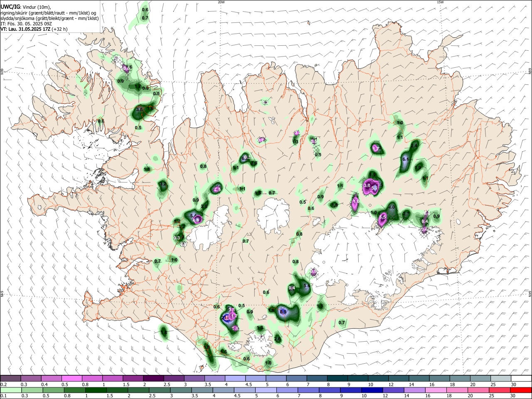Click the '8.9' precipitation value on the map
The image size is (532, 399).
[x=283, y=312]
